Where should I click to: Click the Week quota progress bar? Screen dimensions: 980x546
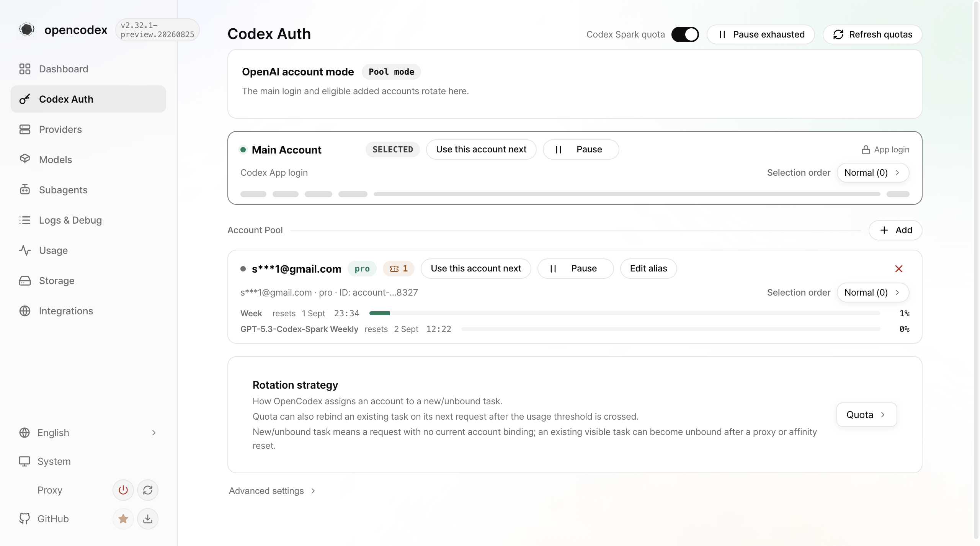625,313
